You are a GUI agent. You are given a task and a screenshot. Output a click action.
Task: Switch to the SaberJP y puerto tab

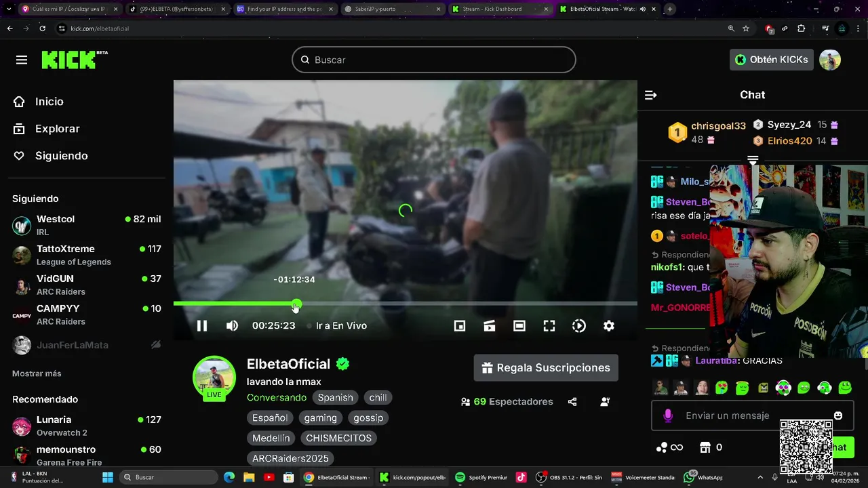[393, 9]
